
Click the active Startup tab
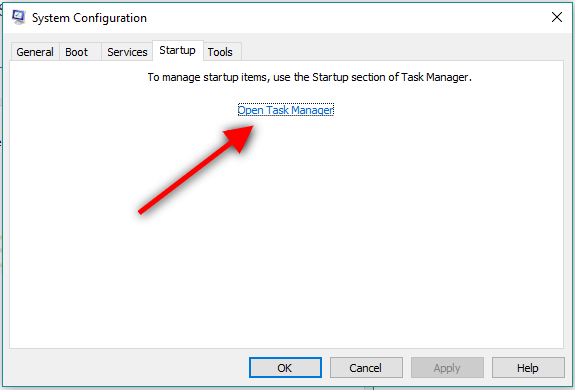177,50
